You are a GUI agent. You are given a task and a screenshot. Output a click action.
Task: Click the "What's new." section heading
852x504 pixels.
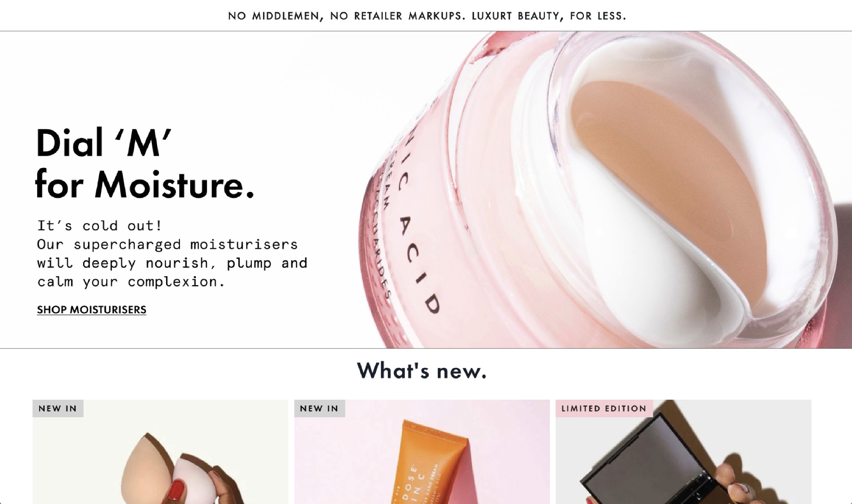coord(422,371)
